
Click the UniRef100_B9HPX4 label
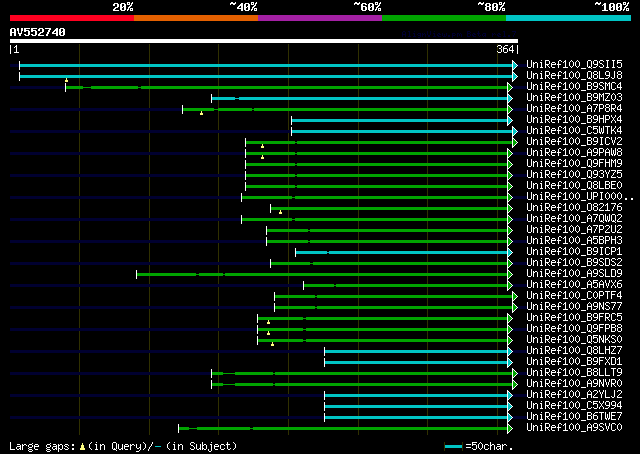[574, 120]
